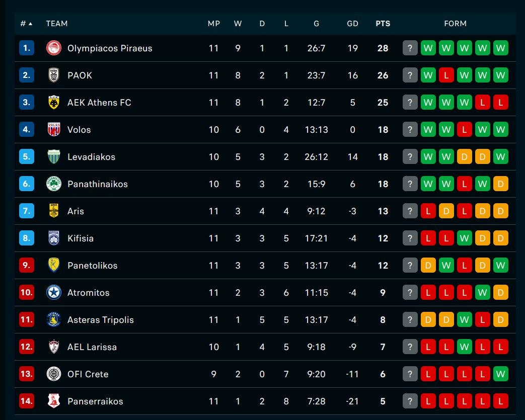The height and width of the screenshot is (420, 525).
Task: Click the OFI Crete club crest
Action: pyautogui.click(x=54, y=374)
